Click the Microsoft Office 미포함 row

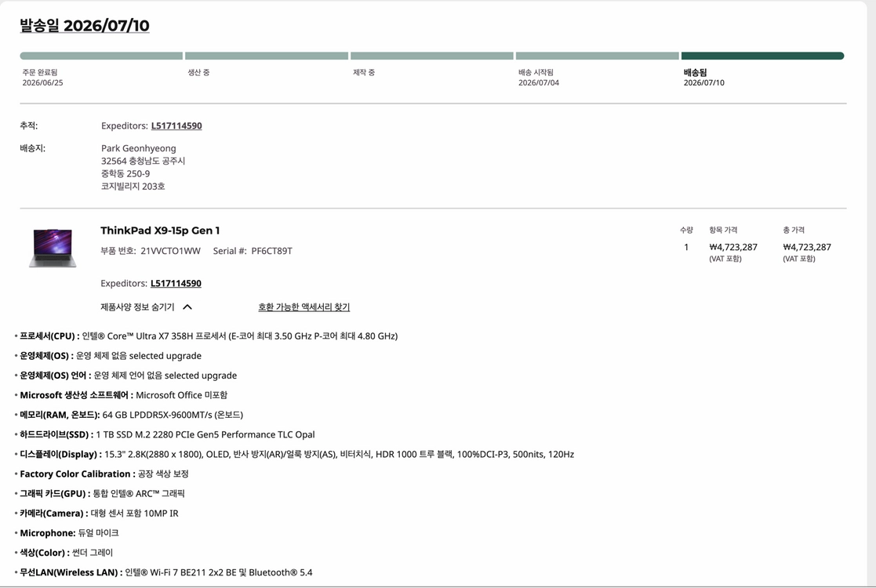(121, 395)
